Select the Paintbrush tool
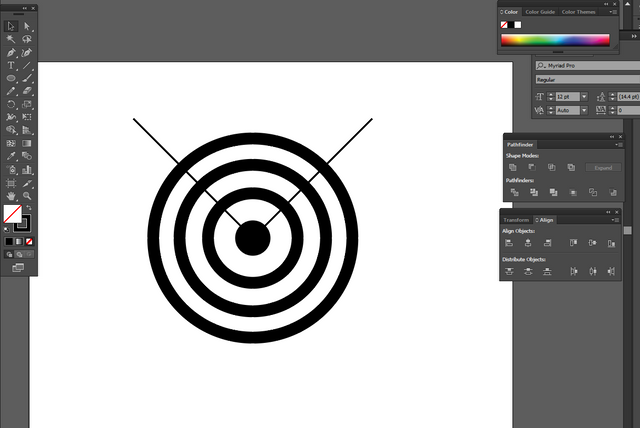This screenshot has width=640, height=428. pos(27,78)
